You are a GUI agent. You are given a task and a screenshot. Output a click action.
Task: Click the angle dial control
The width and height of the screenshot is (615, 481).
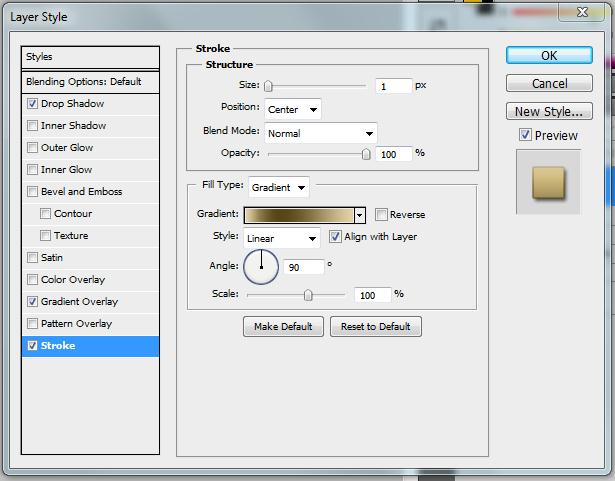click(261, 266)
